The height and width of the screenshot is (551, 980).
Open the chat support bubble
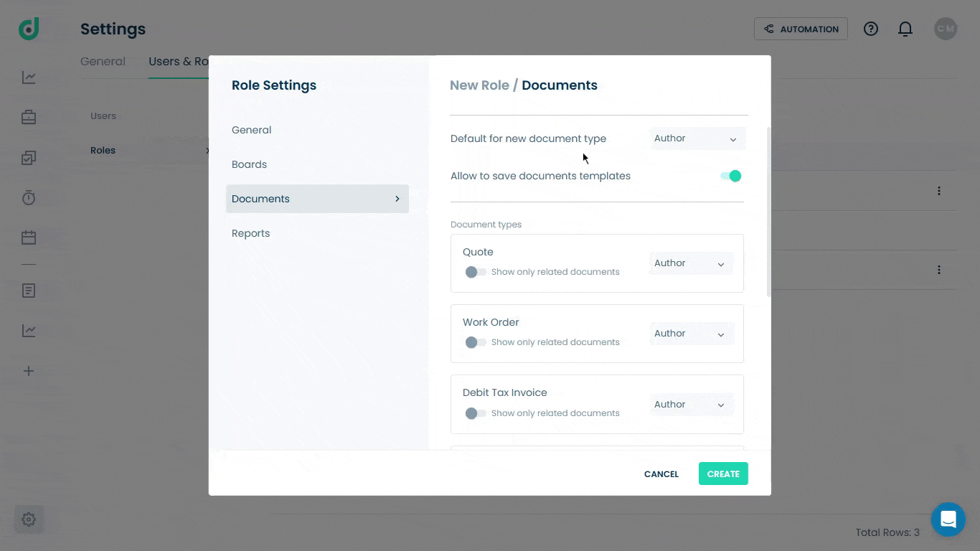point(948,519)
